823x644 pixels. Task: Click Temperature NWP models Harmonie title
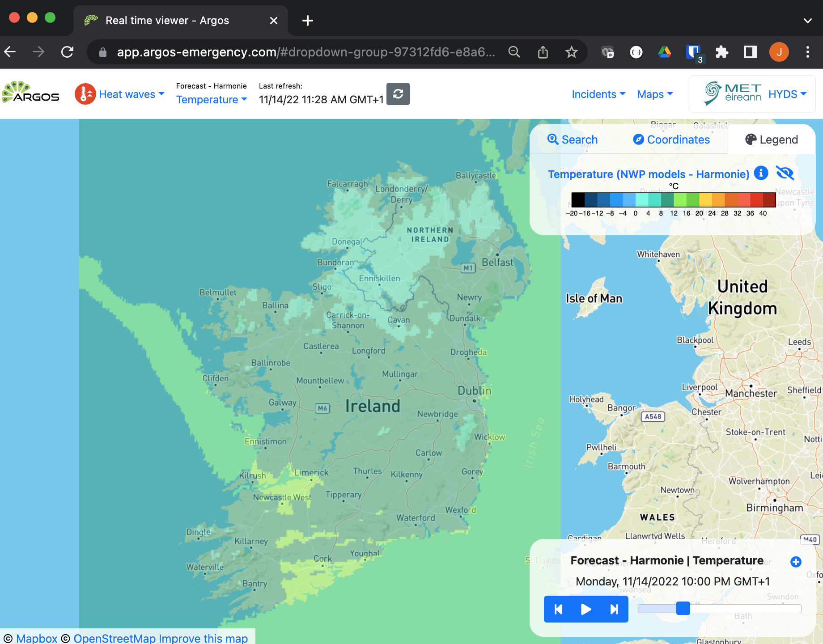coord(649,174)
